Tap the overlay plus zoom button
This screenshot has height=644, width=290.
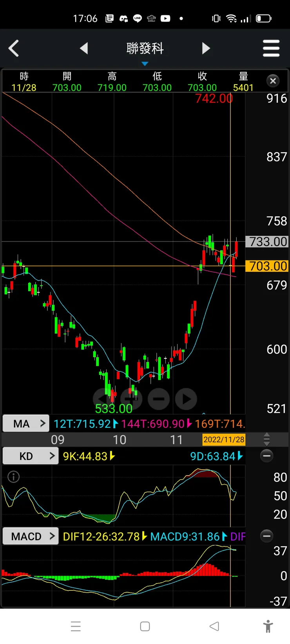coord(131,399)
